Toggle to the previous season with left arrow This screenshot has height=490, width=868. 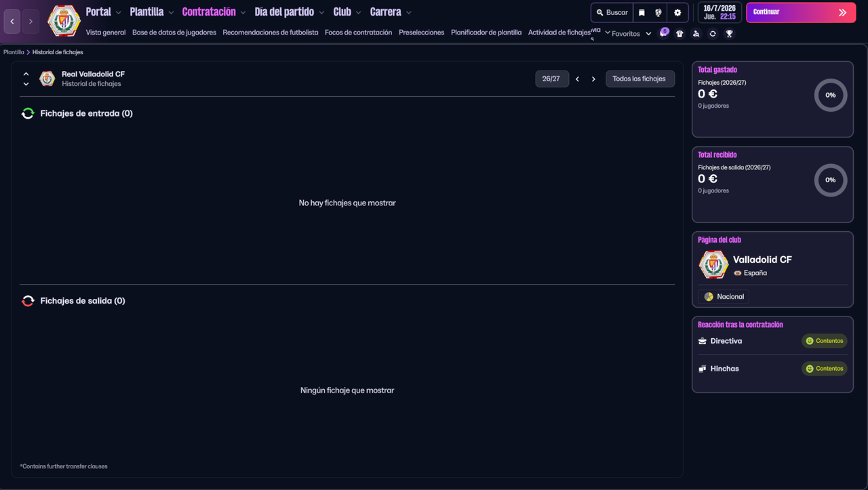[577, 79]
